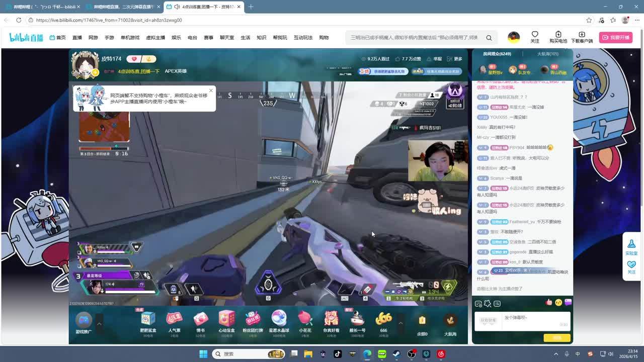Expand the arrow next to 游戏推广
The height and width of the screenshot is (362, 644).
tap(99, 323)
